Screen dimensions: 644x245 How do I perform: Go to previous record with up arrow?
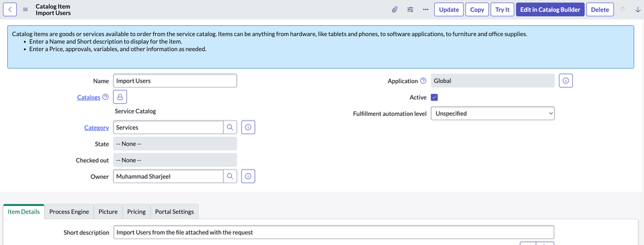tap(622, 10)
